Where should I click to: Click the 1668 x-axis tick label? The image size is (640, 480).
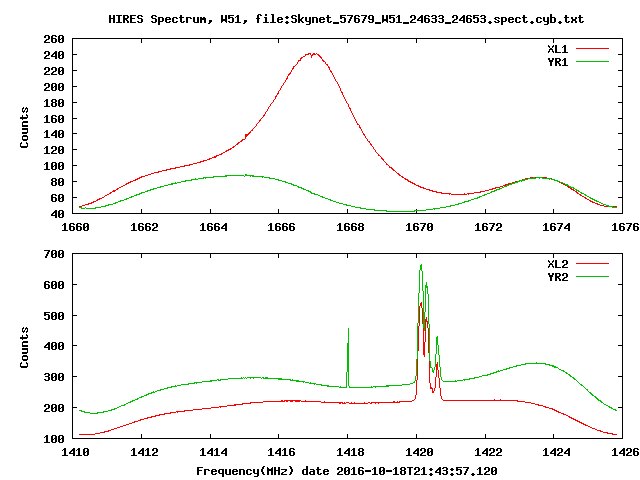pos(350,227)
